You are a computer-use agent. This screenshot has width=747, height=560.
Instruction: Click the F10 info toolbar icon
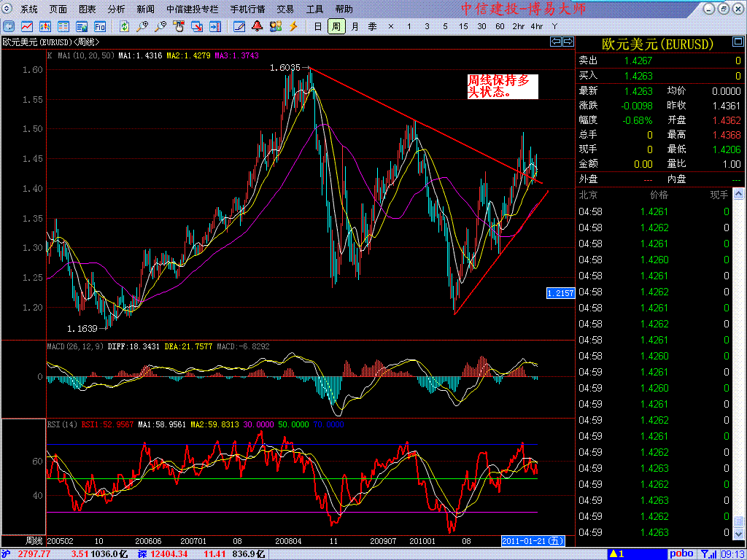pos(100,26)
